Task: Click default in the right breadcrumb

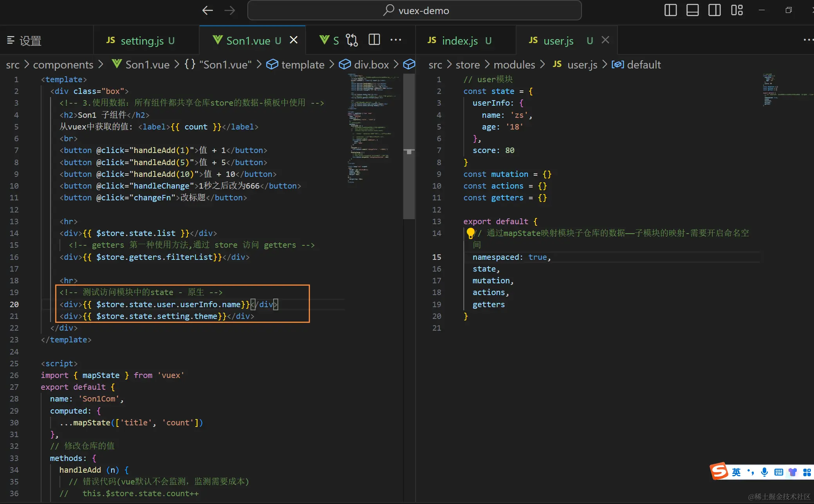Action: tap(644, 65)
